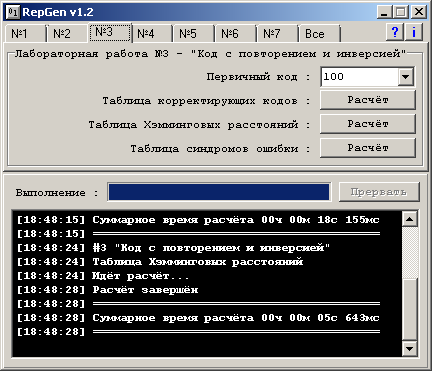The image size is (433, 371).
Task: Click the RepGen title bar app icon
Action: click(13, 12)
